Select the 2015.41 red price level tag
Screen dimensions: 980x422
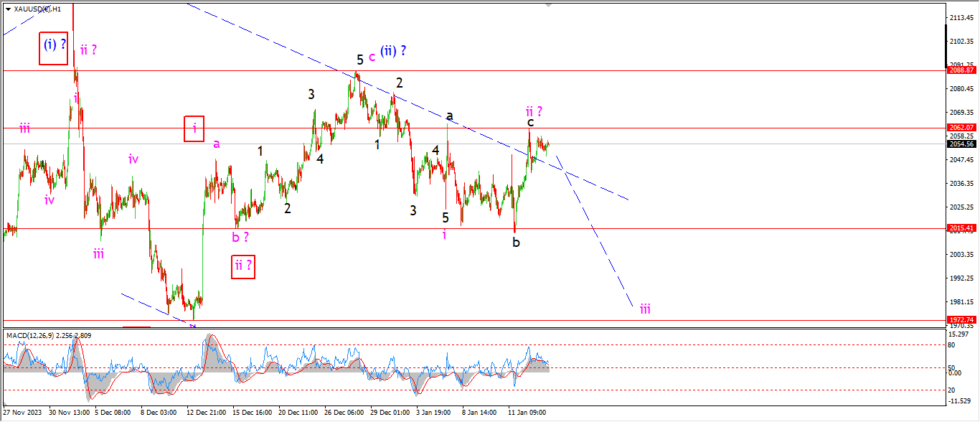point(962,228)
